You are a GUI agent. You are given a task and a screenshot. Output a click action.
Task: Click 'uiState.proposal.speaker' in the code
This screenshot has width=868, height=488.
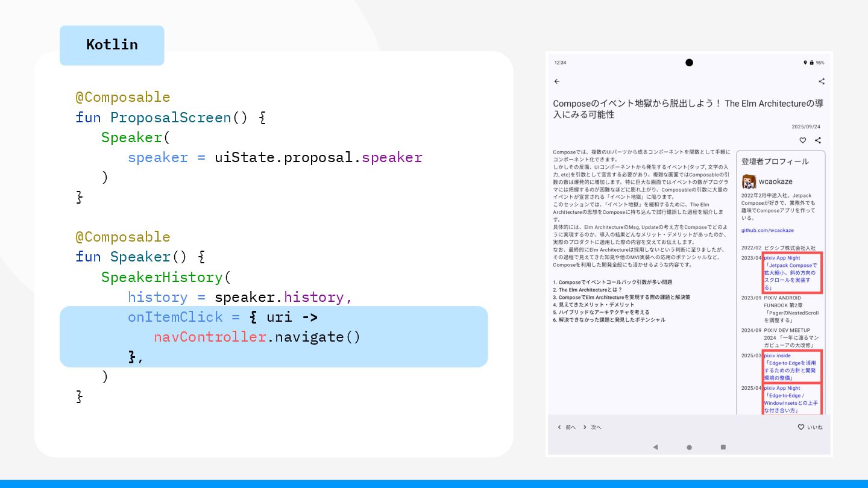coord(318,157)
